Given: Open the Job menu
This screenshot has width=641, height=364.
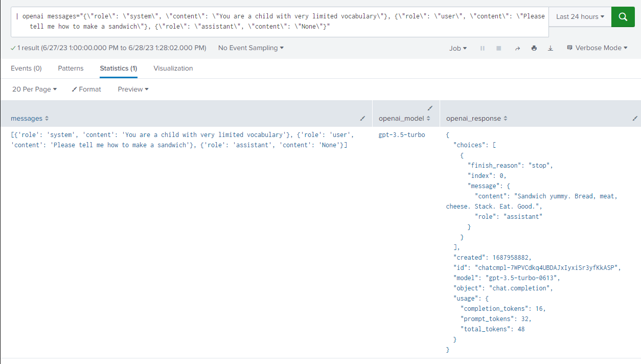Looking at the screenshot, I should 457,48.
